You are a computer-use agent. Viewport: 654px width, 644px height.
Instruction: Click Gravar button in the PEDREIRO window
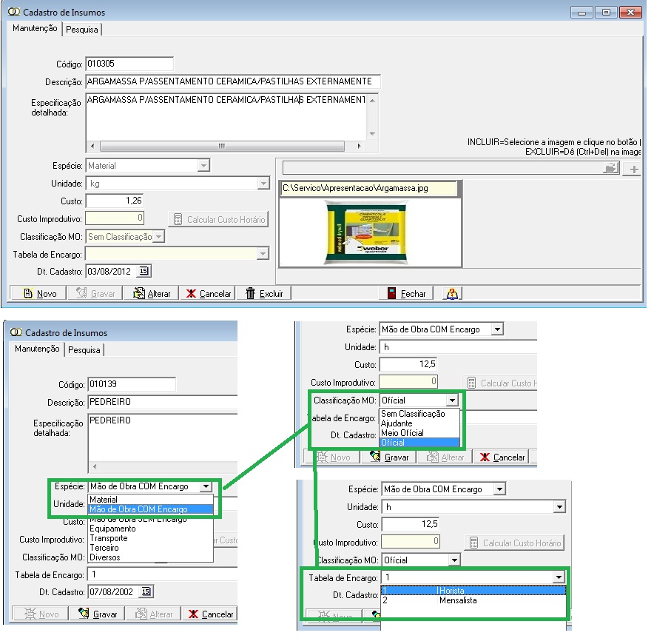click(98, 614)
